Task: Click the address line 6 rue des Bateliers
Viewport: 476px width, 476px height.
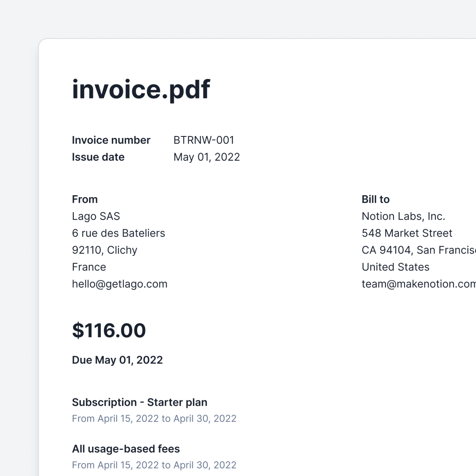Action: click(x=119, y=233)
